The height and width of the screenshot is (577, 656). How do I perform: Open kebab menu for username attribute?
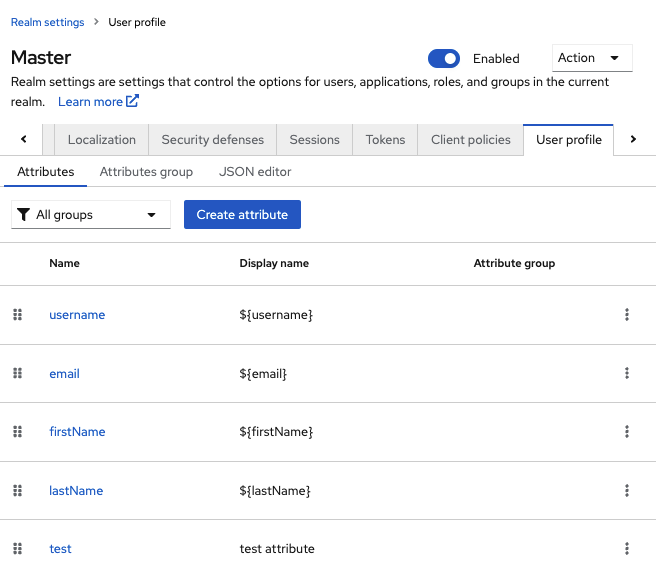coord(627,315)
